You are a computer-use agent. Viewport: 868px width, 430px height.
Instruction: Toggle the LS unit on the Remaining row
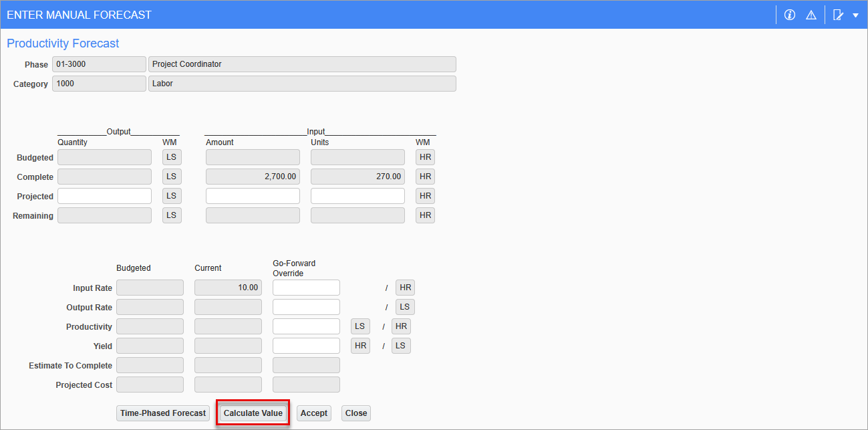[x=172, y=215]
